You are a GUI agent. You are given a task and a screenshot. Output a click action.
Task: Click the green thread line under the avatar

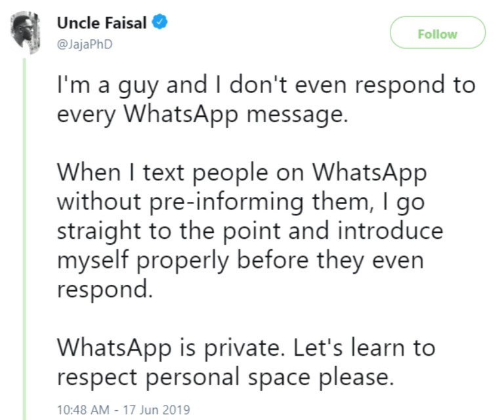[24, 239]
